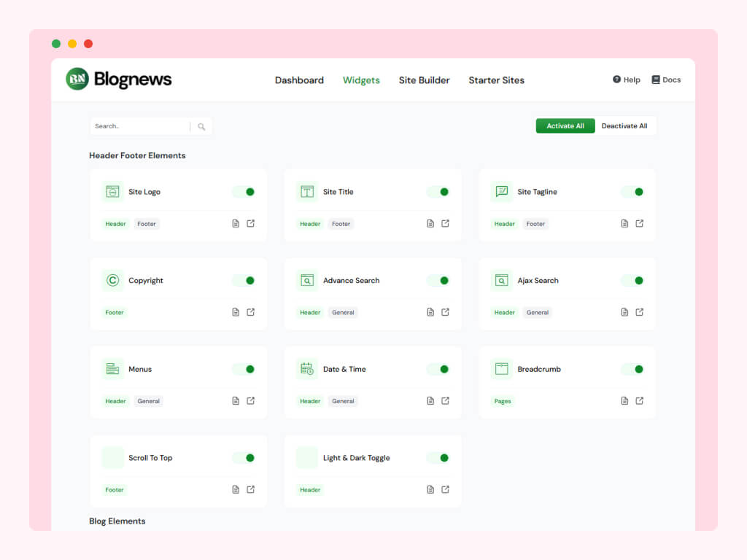
Task: Click the documentation icon on Breadcrumb widget
Action: point(624,400)
